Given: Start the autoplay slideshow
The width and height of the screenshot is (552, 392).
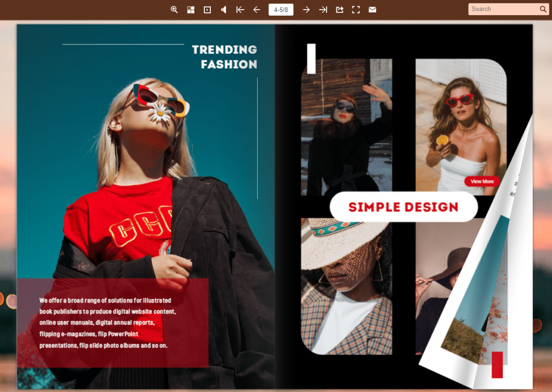Looking at the screenshot, I should (207, 9).
